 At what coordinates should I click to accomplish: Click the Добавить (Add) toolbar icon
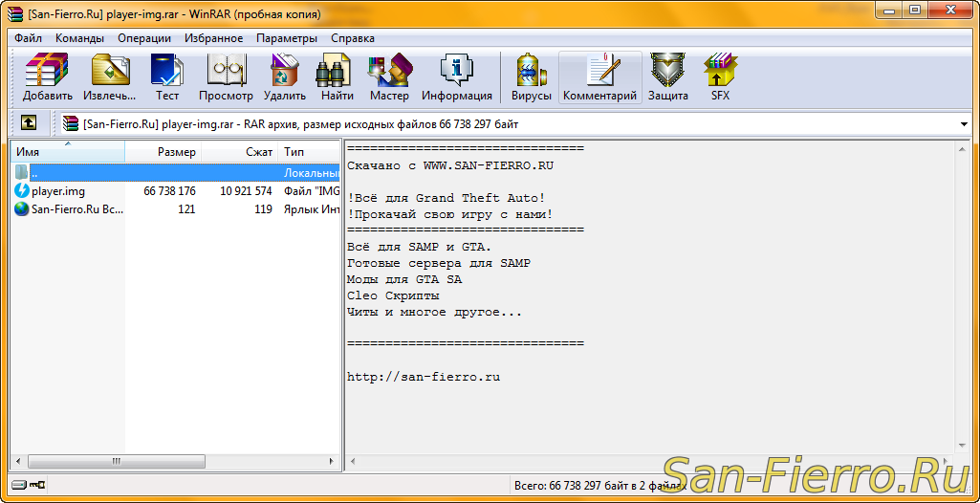[47, 77]
